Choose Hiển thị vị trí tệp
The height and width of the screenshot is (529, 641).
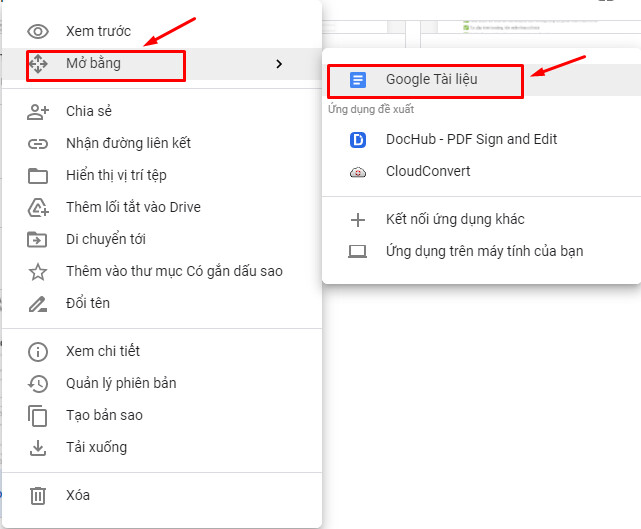tap(162, 175)
